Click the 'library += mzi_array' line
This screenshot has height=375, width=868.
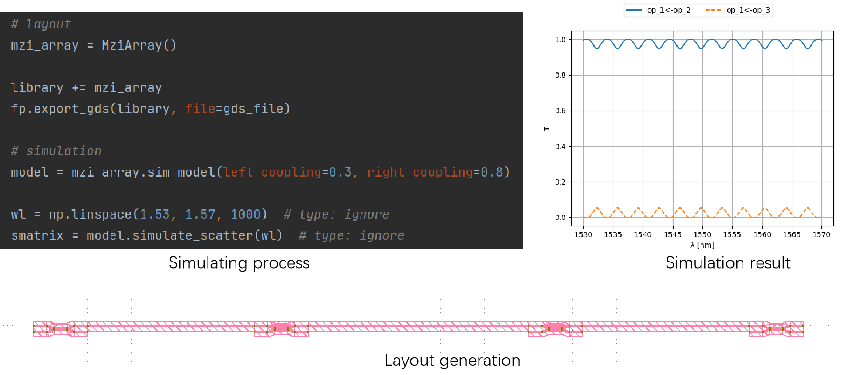click(x=86, y=88)
